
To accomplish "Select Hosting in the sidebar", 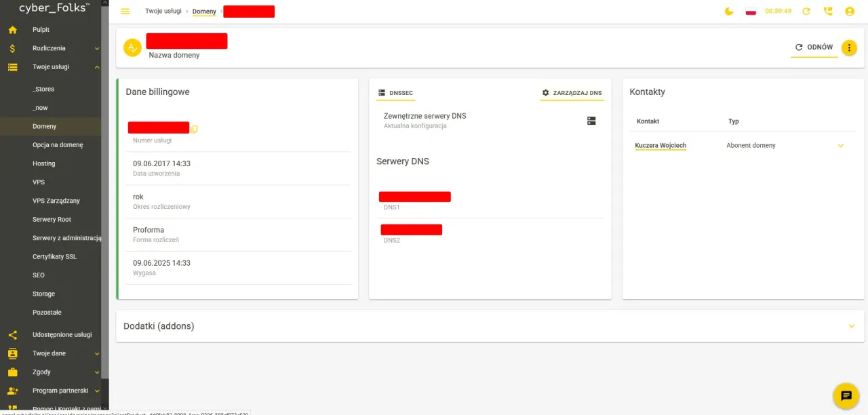I will coord(43,163).
